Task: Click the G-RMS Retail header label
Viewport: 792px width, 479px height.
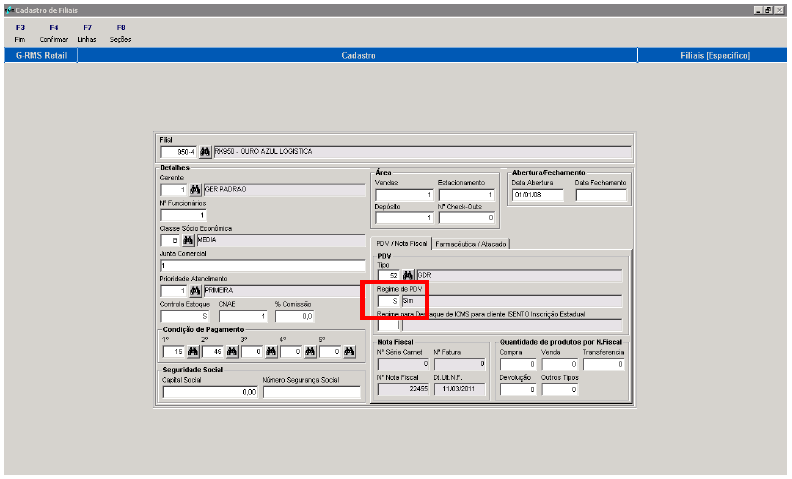Action: click(x=41, y=56)
